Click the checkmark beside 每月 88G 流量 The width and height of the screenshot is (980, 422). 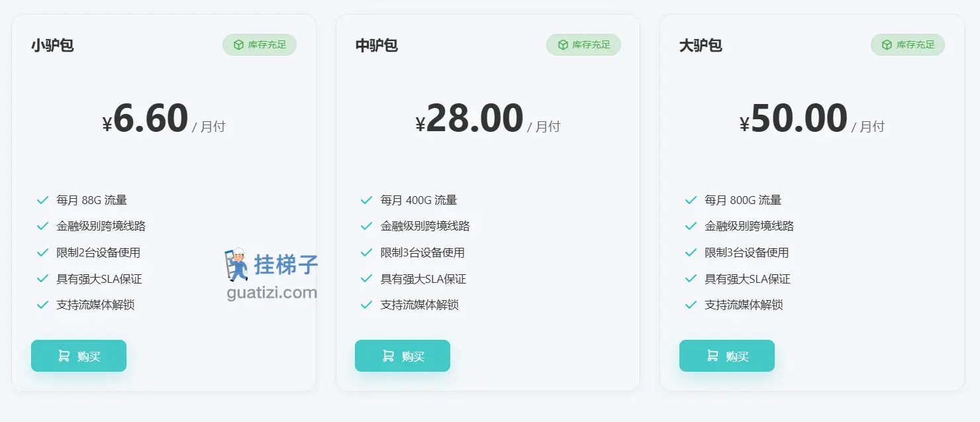point(42,200)
